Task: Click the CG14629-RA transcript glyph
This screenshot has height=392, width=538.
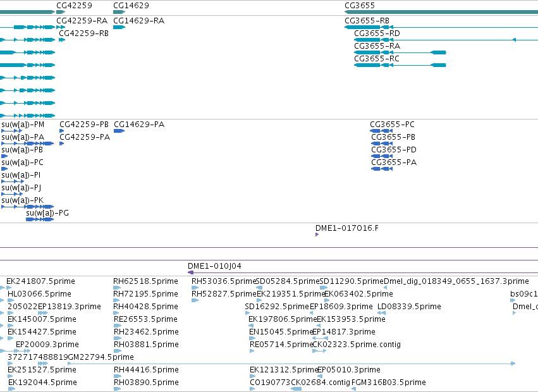Action: coord(119,27)
